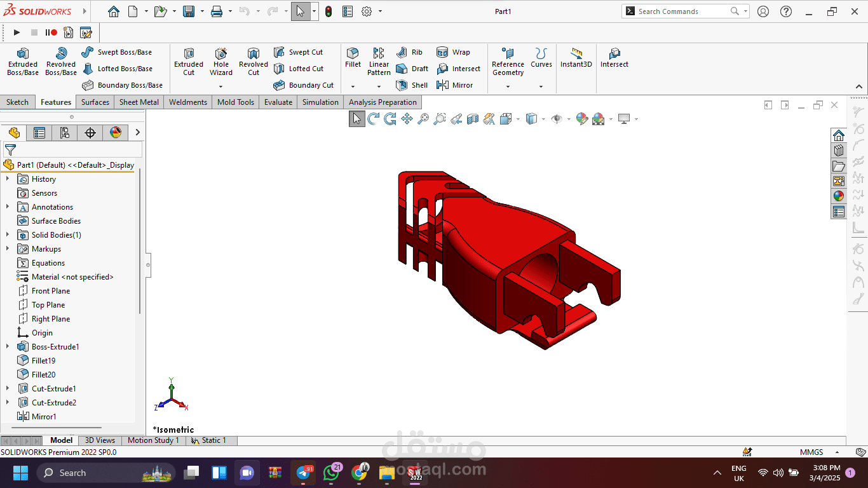Viewport: 868px width, 488px height.
Task: Open Appearances tab in task pane
Action: click(839, 196)
